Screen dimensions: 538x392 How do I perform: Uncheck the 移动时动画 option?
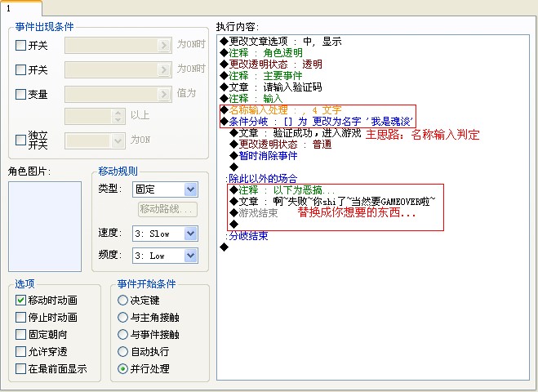[x=20, y=300]
